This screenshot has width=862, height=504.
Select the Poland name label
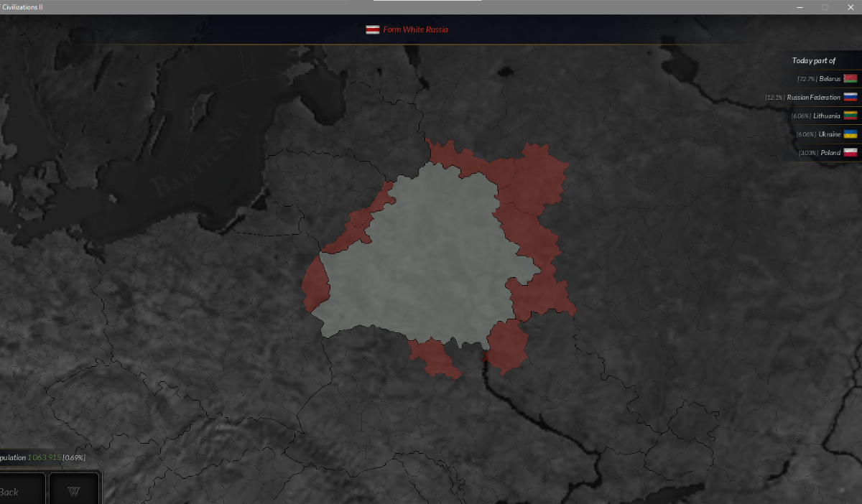coord(830,153)
